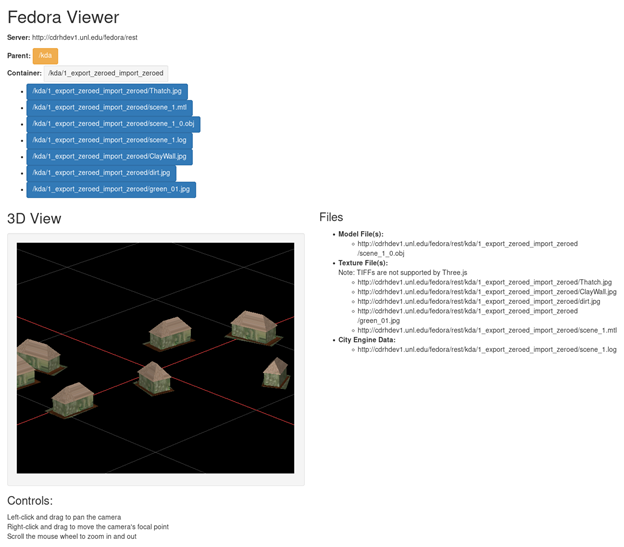Open the Thatch.jpg file button

click(107, 91)
